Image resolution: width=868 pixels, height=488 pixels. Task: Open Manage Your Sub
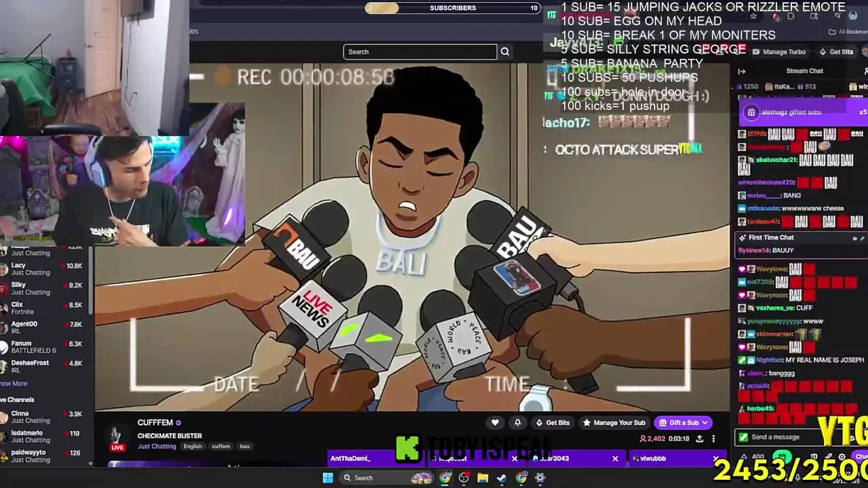(x=614, y=423)
